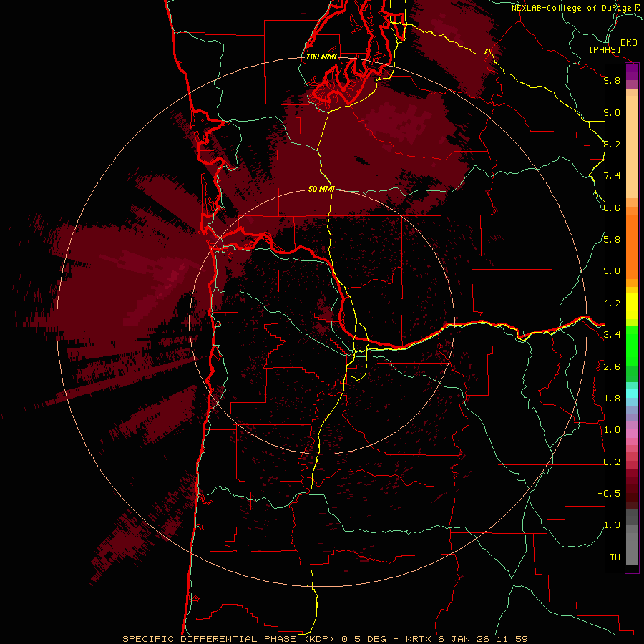Click the TH threshold label on the scale
Screen dimensions: 644x644
(x=615, y=557)
